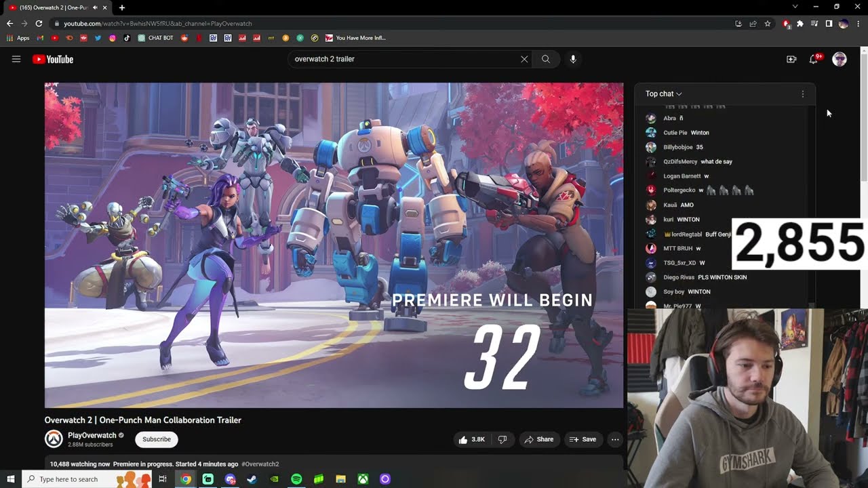Dislike the video with thumbs down
The height and width of the screenshot is (488, 868).
click(x=502, y=439)
